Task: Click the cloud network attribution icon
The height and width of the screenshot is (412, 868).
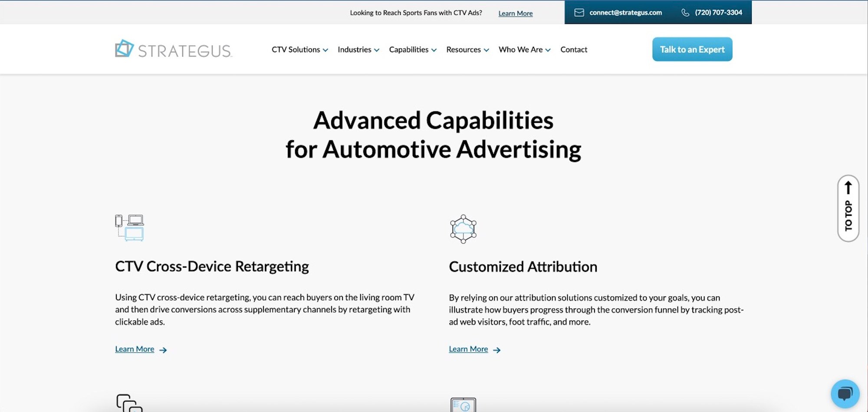Action: (x=463, y=229)
